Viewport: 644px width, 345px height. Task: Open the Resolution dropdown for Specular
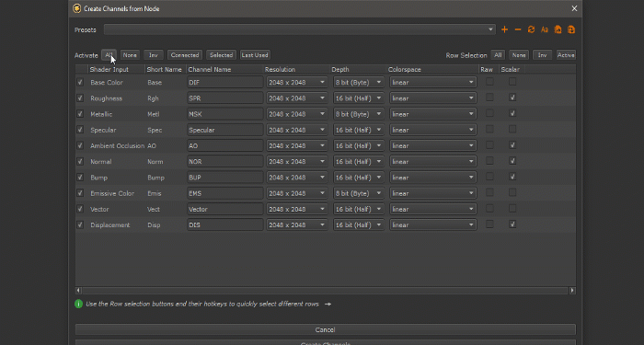pos(297,130)
